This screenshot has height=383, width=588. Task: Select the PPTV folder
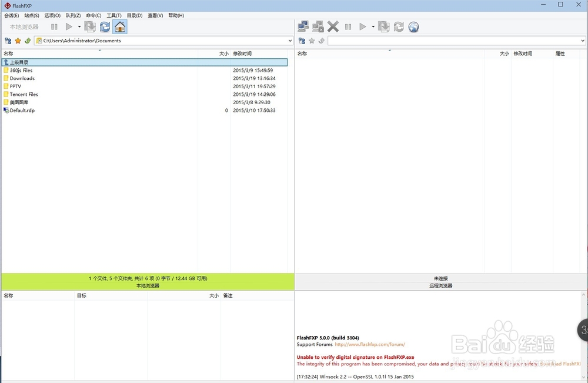145,86
